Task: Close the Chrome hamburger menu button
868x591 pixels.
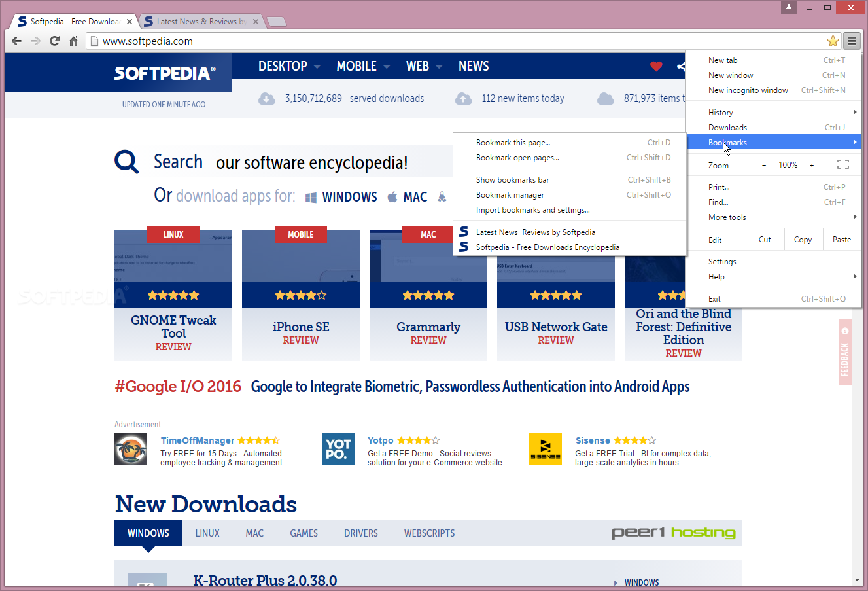Action: click(852, 41)
